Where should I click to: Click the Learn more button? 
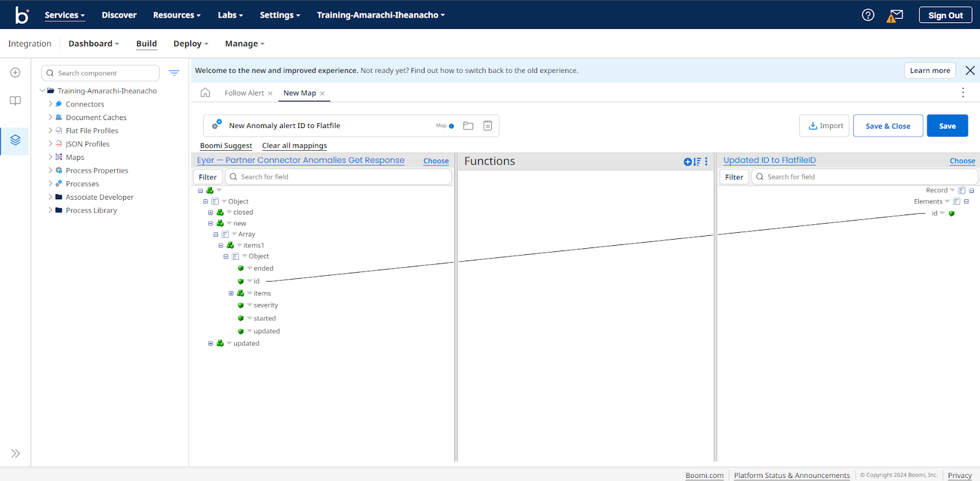930,70
